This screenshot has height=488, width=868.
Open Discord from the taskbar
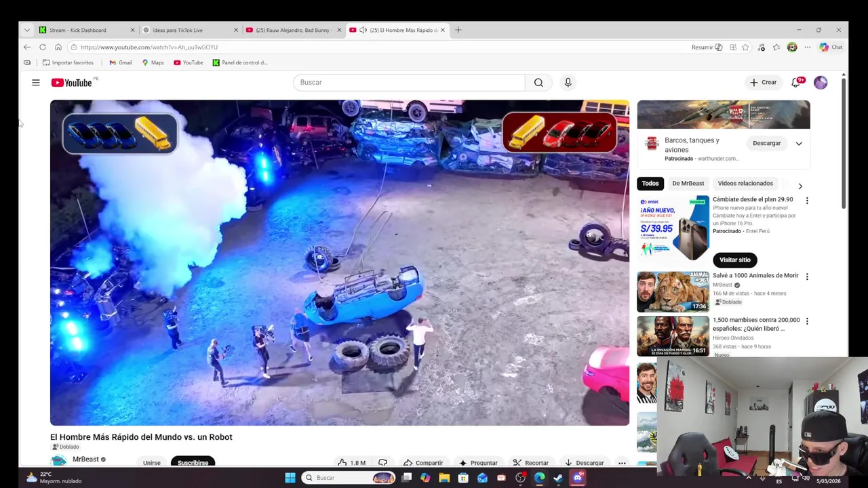(577, 478)
